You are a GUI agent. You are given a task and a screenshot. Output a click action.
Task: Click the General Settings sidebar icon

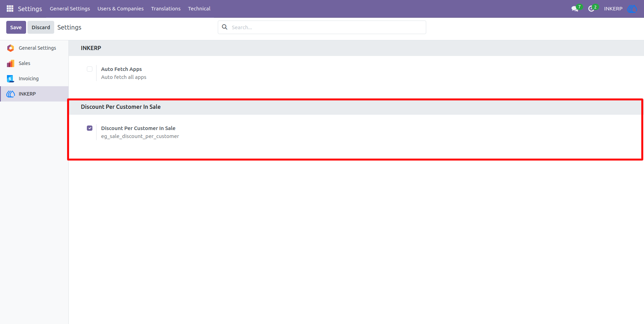pyautogui.click(x=11, y=48)
